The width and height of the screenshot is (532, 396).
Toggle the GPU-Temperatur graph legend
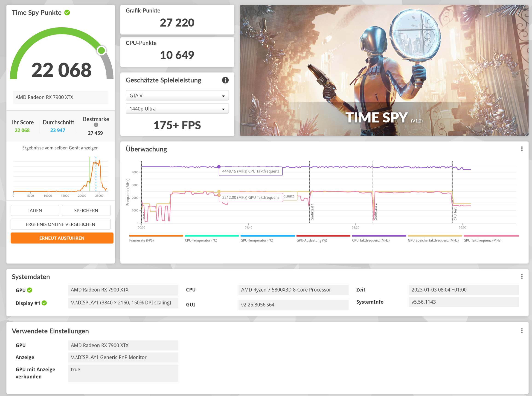point(257,240)
